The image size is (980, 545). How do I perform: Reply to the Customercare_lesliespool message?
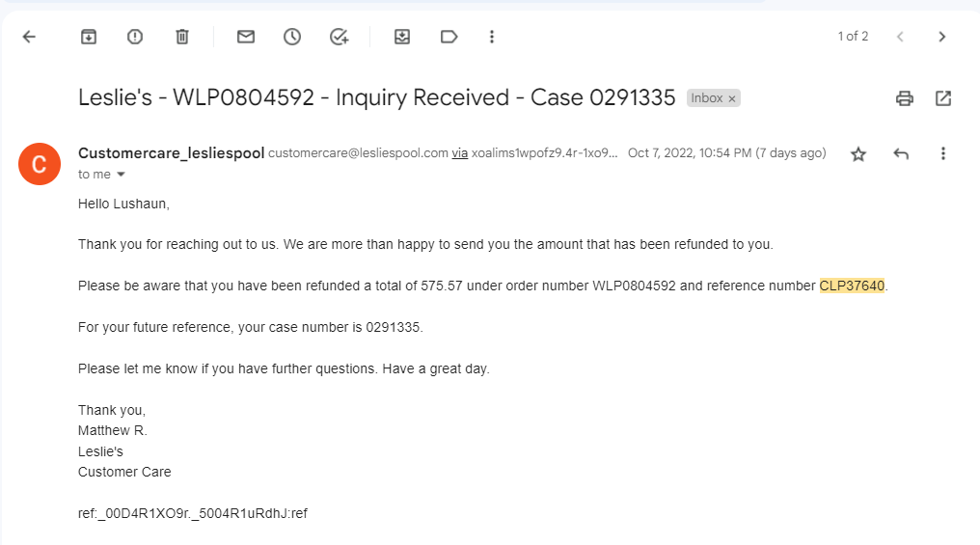click(901, 153)
